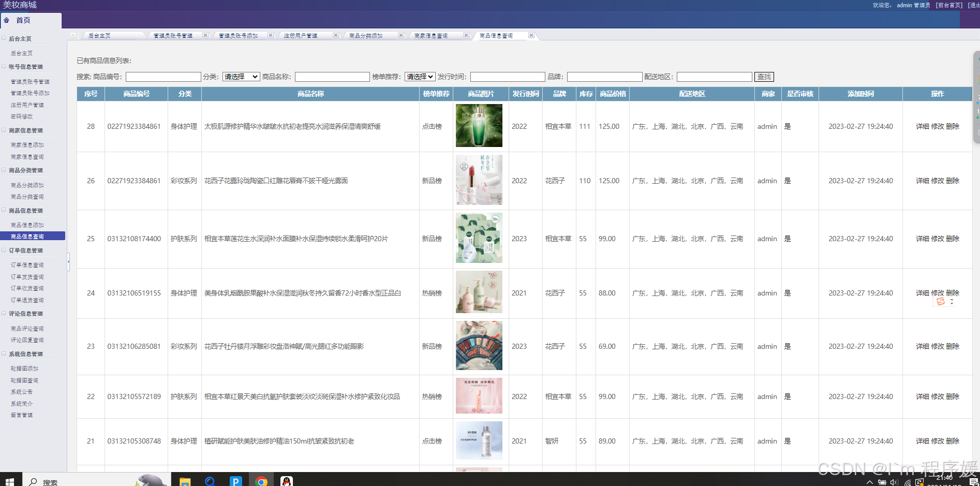This screenshot has width=980, height=486.
Task: Open the 分类 dropdown
Action: pos(241,77)
